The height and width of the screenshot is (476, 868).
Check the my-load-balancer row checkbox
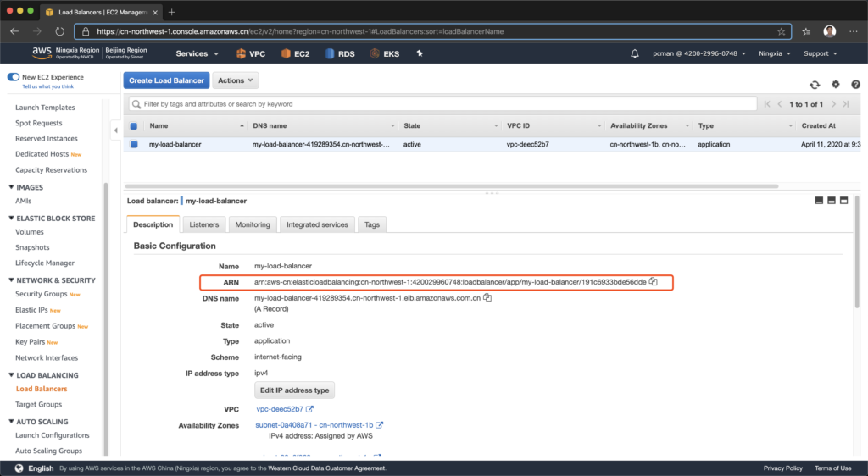coord(134,145)
